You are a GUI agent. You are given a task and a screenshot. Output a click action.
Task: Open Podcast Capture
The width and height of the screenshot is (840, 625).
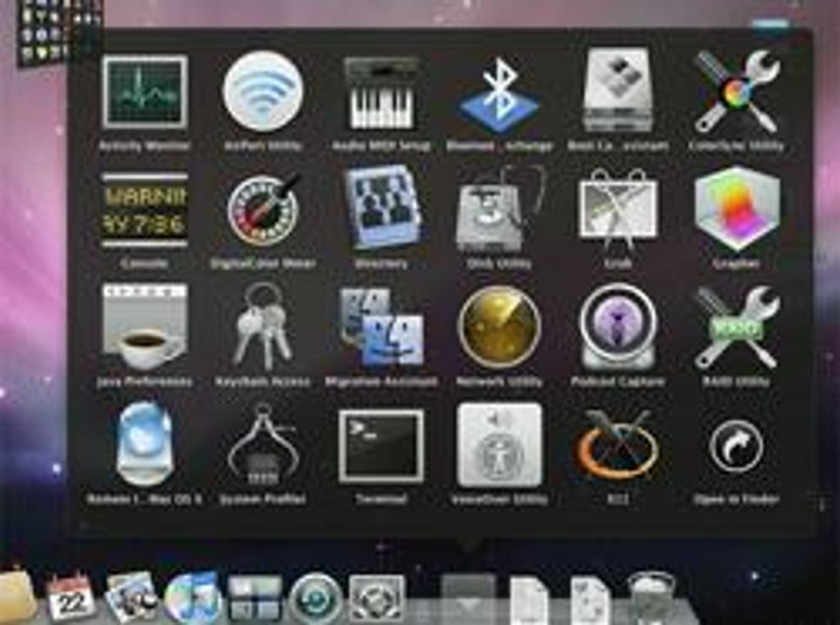tap(618, 328)
